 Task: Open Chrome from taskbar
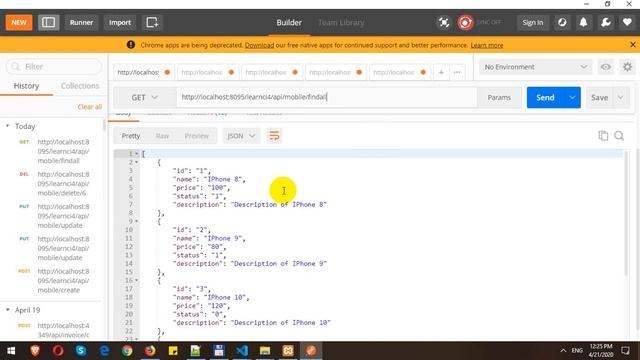pos(127,351)
